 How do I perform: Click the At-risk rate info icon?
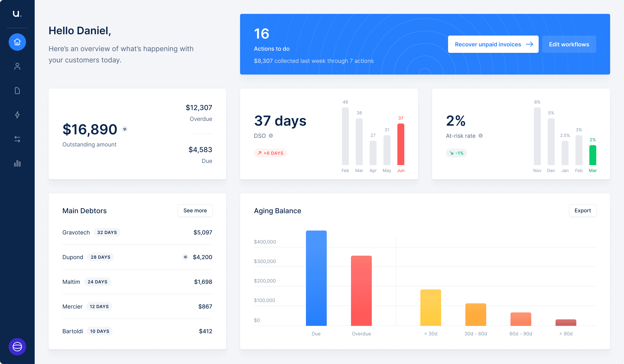click(x=481, y=136)
